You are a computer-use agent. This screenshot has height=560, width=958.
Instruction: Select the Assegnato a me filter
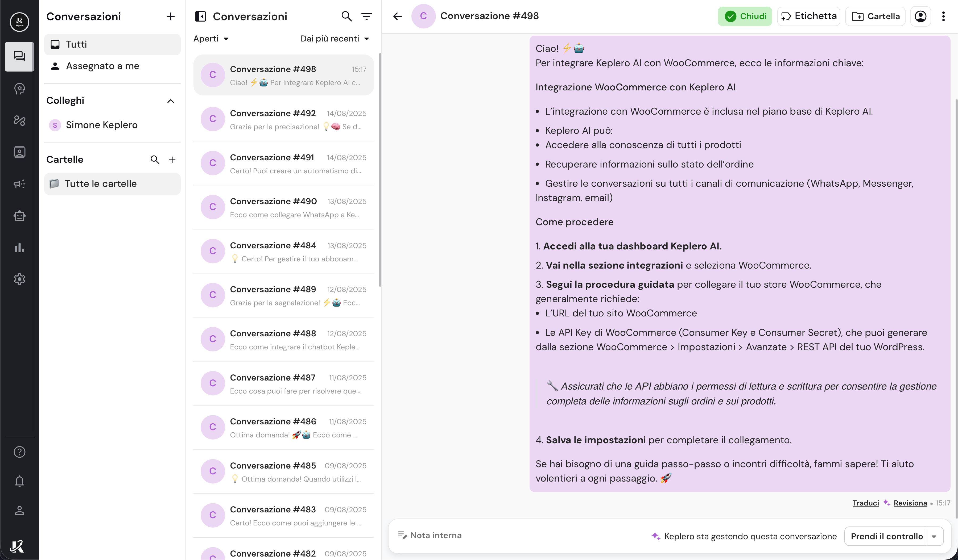tap(103, 66)
